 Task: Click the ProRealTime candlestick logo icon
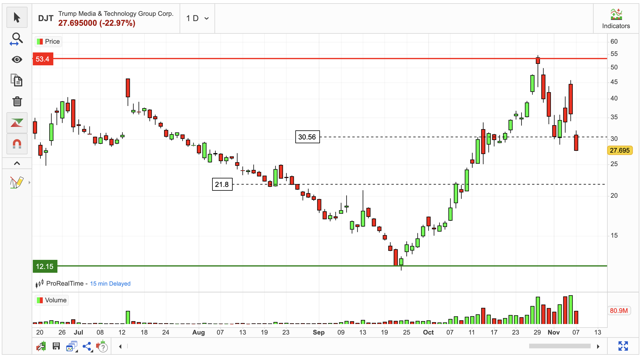pyautogui.click(x=40, y=284)
